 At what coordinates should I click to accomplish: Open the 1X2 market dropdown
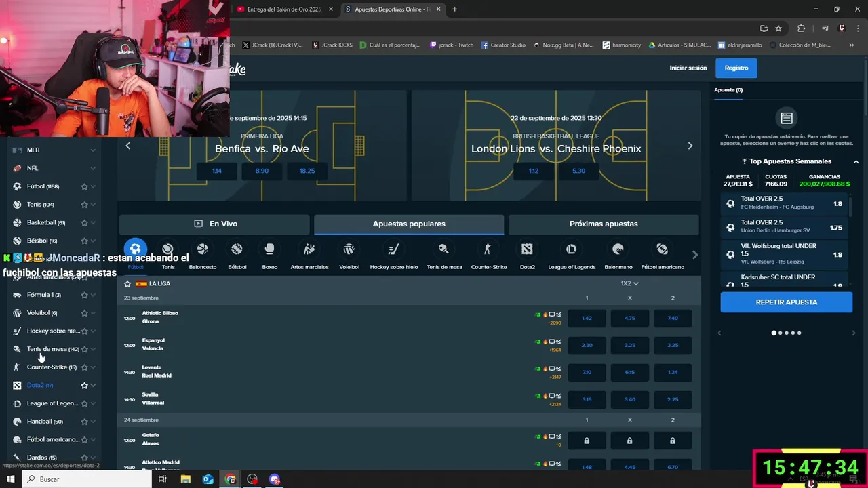[629, 283]
